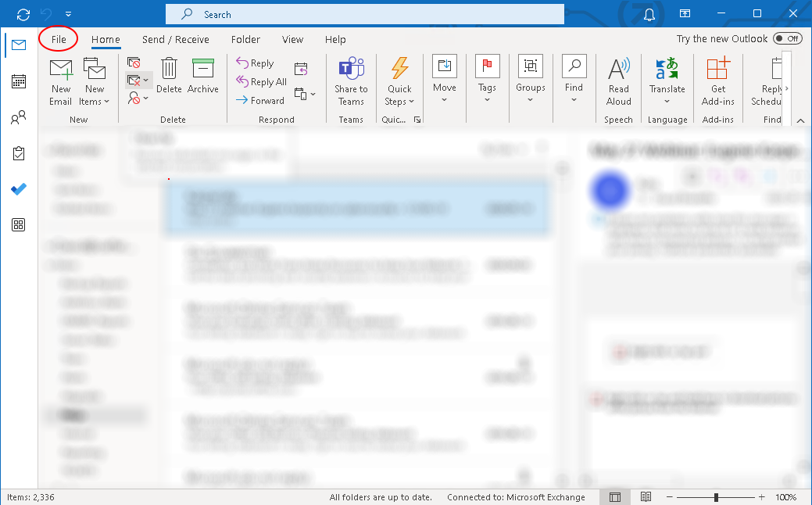Image resolution: width=812 pixels, height=505 pixels.
Task: Open the Help tab
Action: pyautogui.click(x=335, y=39)
